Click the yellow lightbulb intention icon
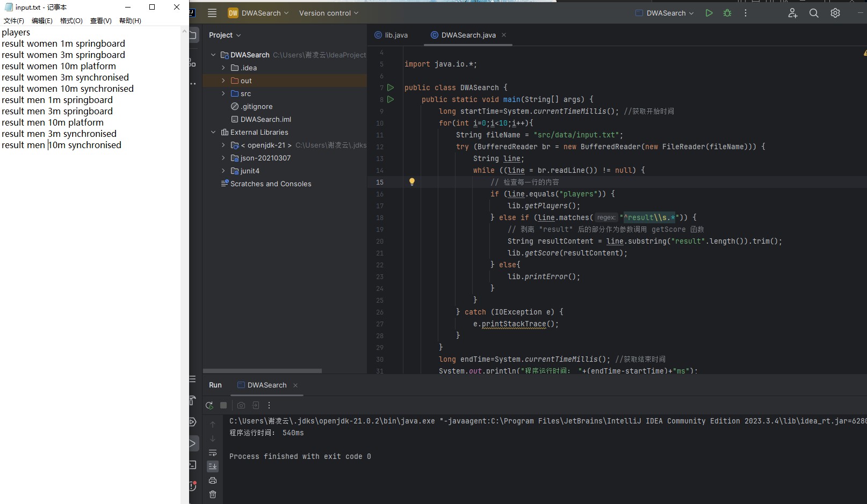Screen dimensions: 867x504 pyautogui.click(x=412, y=182)
